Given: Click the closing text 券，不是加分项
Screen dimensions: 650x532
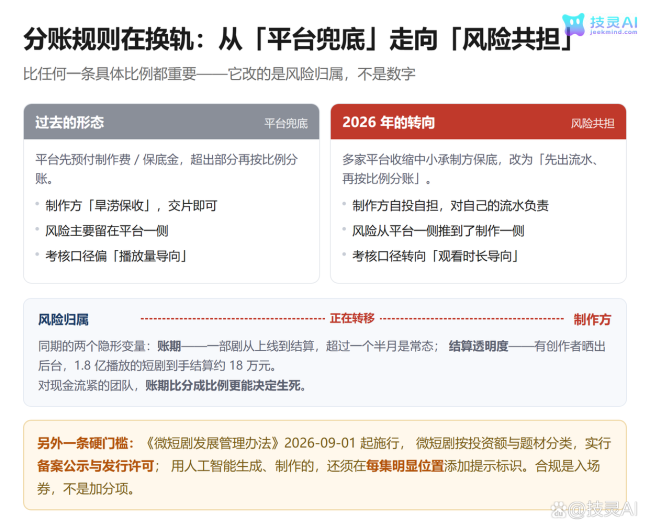Looking at the screenshot, I should pyautogui.click(x=86, y=489).
